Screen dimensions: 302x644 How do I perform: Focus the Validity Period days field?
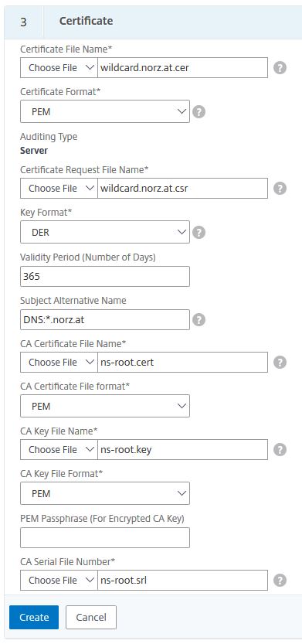coord(105,277)
